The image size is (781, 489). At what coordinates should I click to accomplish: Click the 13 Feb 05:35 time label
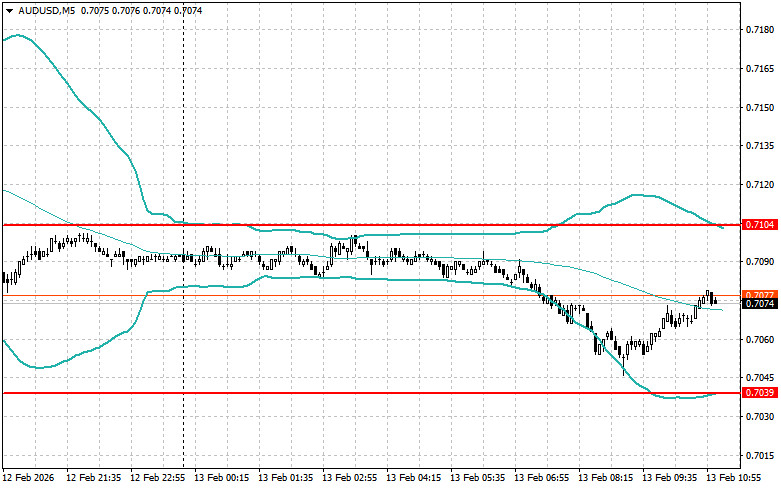pyautogui.click(x=478, y=478)
